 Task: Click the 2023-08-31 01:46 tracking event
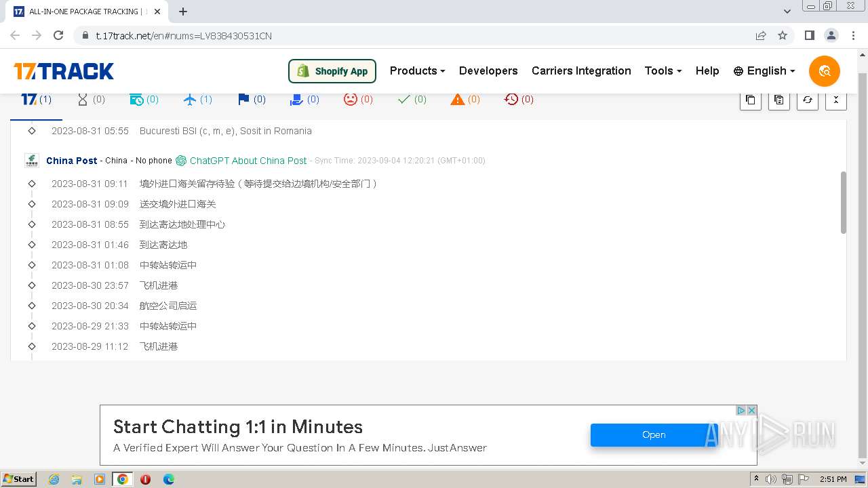[x=119, y=245]
